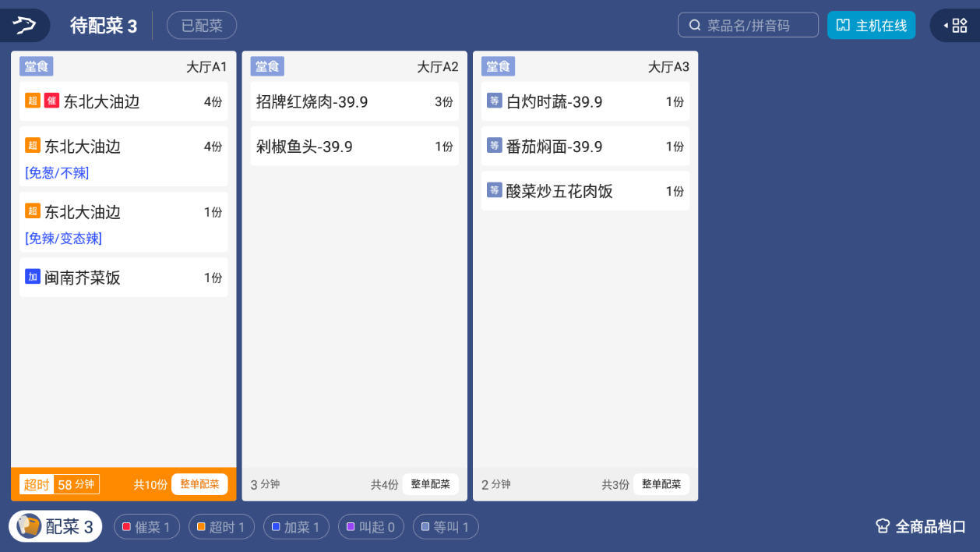Click the chef hat icon beside 全商品档口
This screenshot has width=980, height=552.
point(883,526)
